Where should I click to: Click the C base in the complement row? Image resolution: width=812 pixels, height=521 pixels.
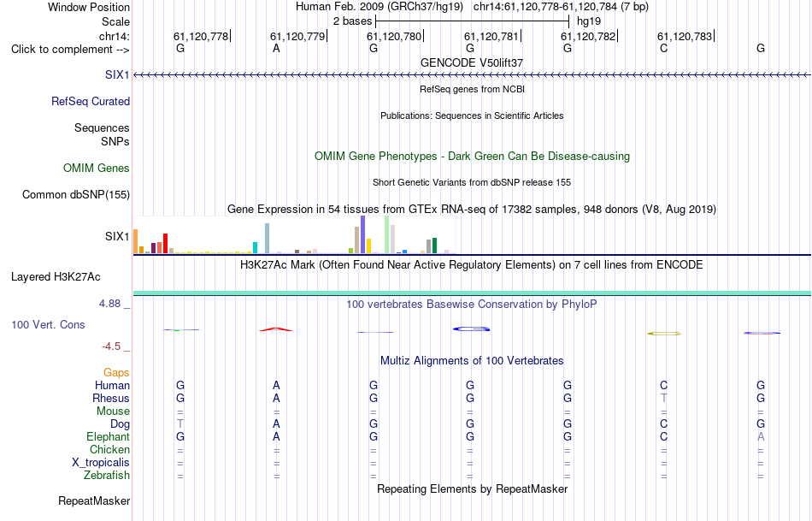click(663, 48)
